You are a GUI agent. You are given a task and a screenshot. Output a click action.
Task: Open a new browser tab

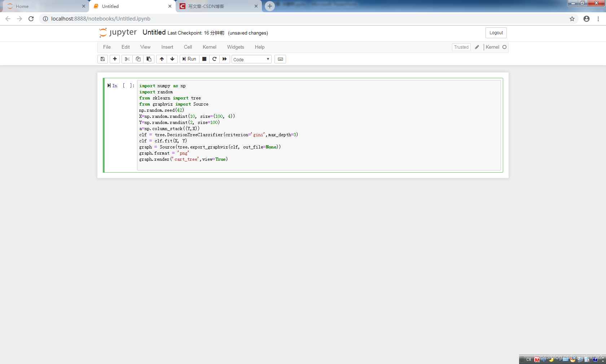(x=270, y=6)
